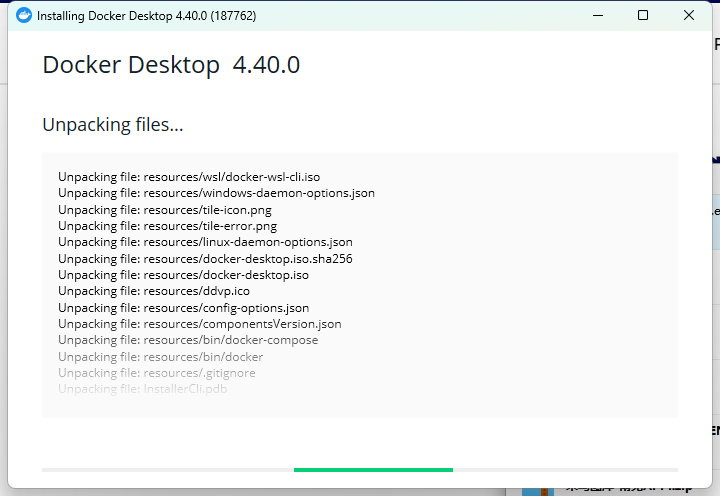Click the "Unpacking files..." status text

pyautogui.click(x=113, y=125)
